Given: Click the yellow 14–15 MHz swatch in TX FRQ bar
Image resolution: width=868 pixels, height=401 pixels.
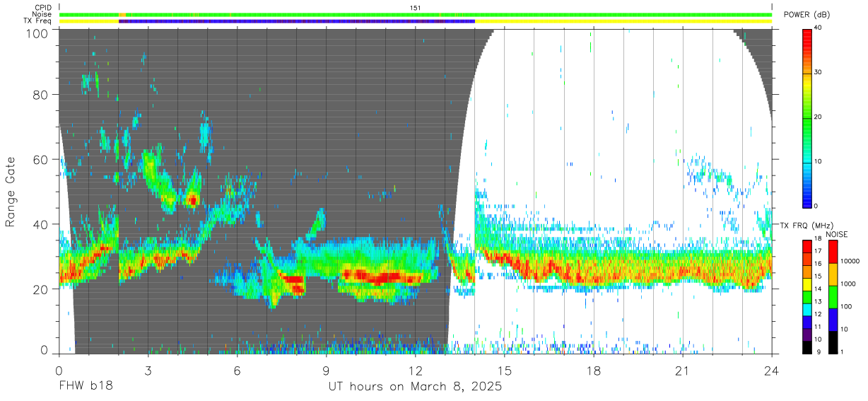Looking at the screenshot, I should coord(807,283).
